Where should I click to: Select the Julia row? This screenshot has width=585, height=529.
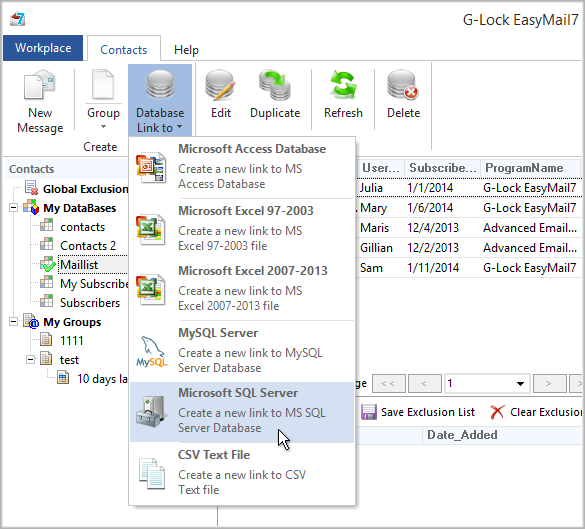pyautogui.click(x=469, y=188)
